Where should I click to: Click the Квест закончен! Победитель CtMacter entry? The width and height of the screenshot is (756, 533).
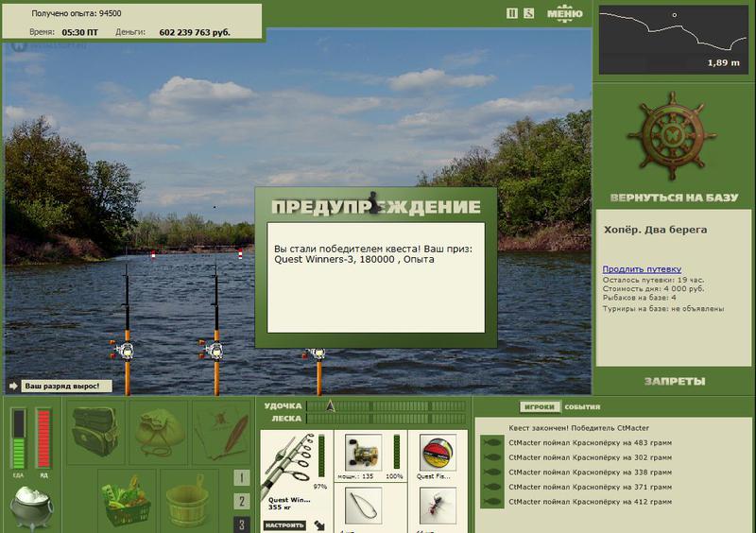(x=578, y=428)
